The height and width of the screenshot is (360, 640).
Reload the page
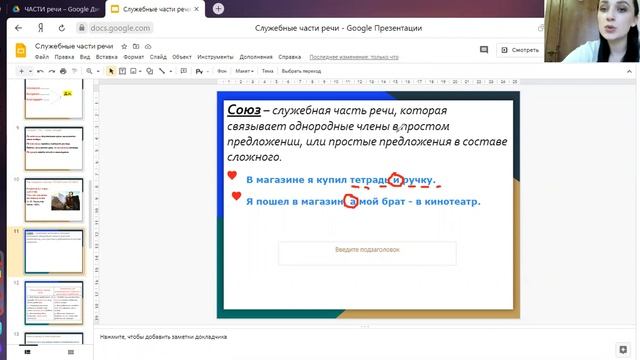tap(62, 28)
